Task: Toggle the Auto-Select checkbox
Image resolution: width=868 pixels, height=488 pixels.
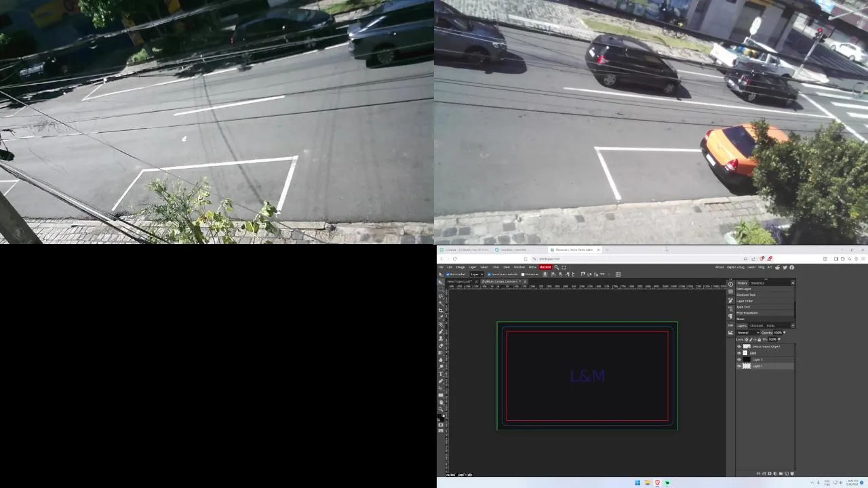Action: 448,274
